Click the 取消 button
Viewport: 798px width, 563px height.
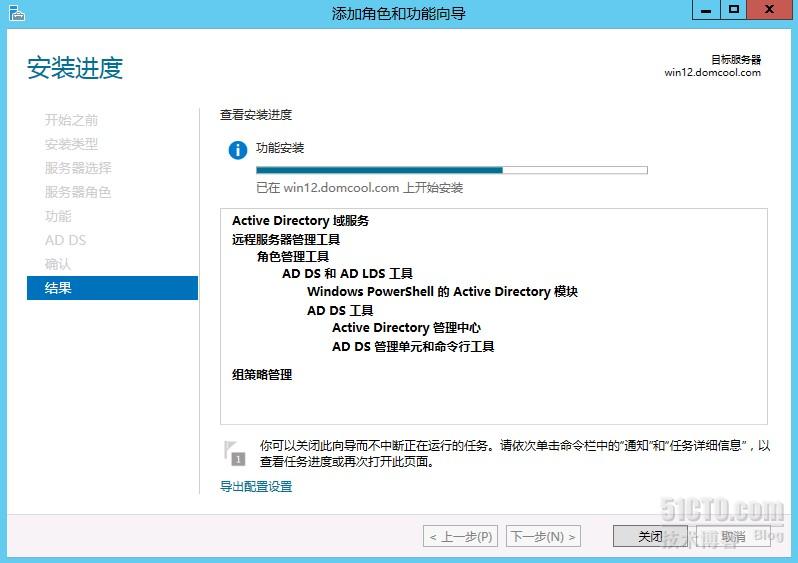(x=732, y=536)
